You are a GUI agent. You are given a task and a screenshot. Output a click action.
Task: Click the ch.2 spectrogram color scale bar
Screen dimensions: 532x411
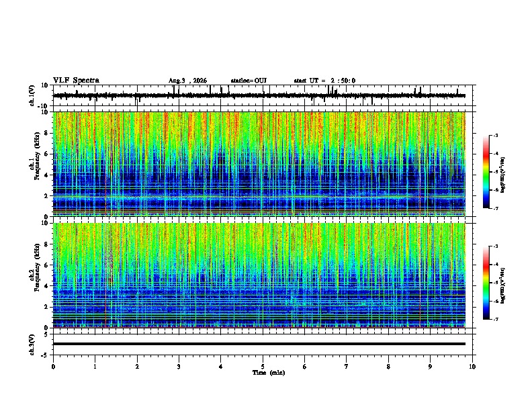[x=486, y=283]
